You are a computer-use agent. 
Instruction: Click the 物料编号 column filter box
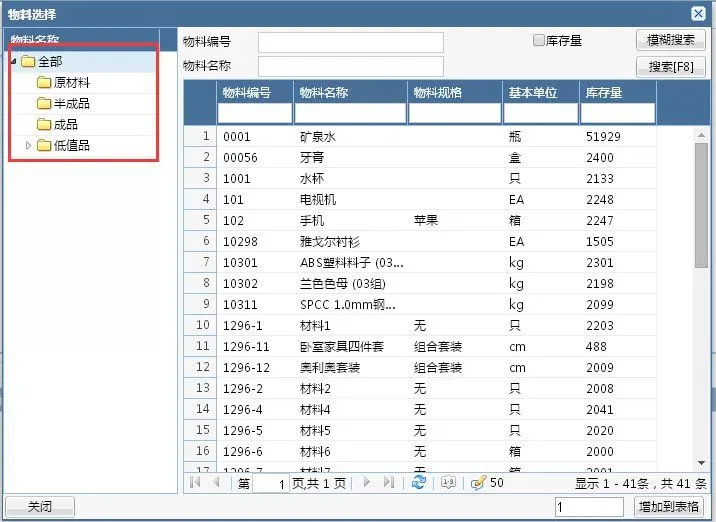[255, 113]
